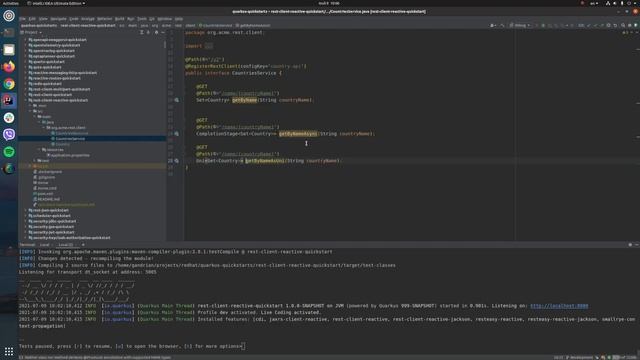Click the keyboard layout indicator in top bar
Viewport: 640px width, 360px height.
point(594,3)
